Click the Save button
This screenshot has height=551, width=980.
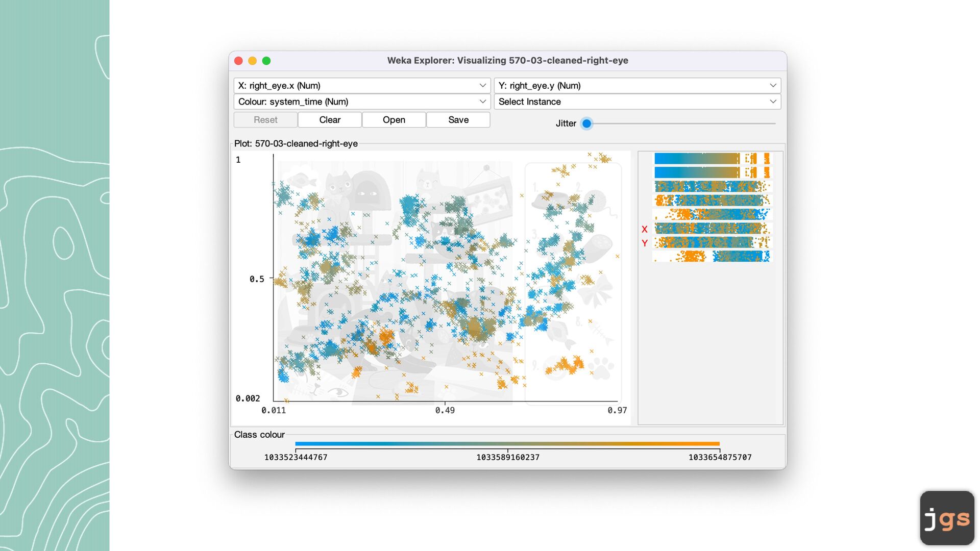(x=458, y=120)
